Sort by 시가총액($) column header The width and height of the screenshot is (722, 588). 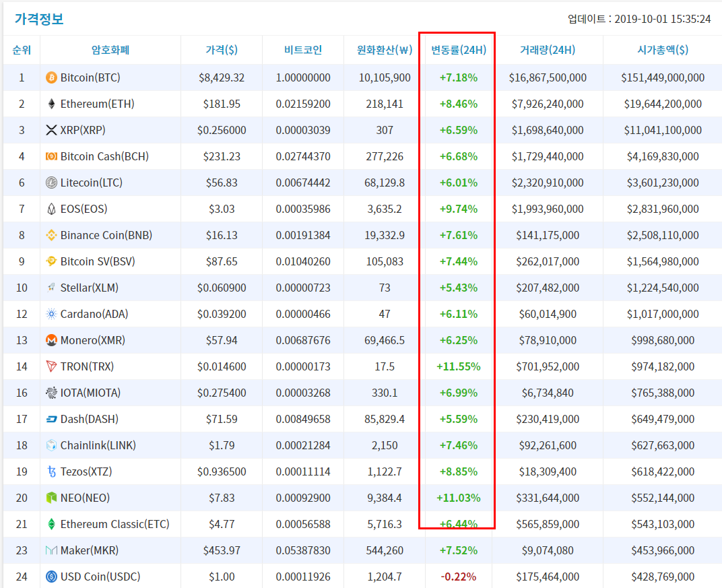click(x=663, y=50)
